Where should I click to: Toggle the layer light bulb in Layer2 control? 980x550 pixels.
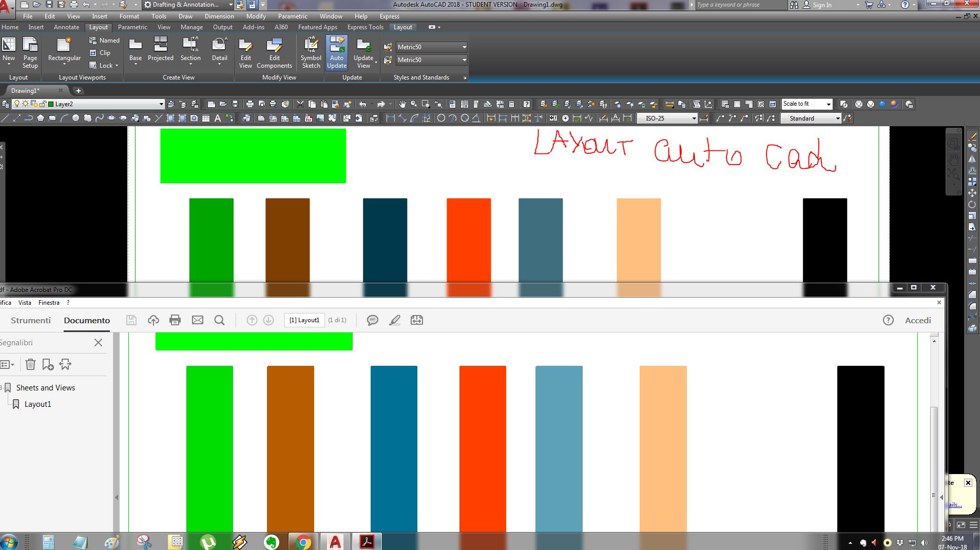pyautogui.click(x=17, y=104)
